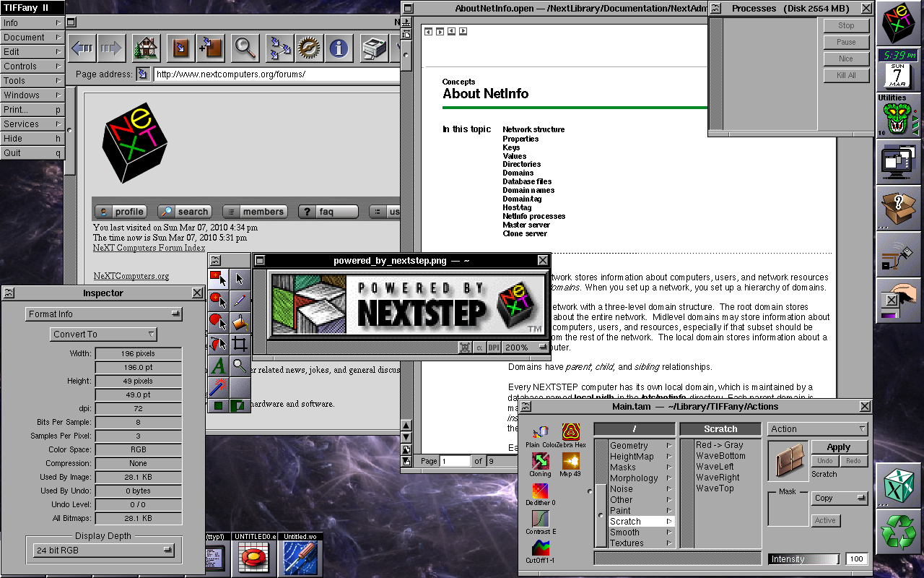Toggle the alpha channel button in image window
Screen dimensions: 924x578
pos(479,348)
